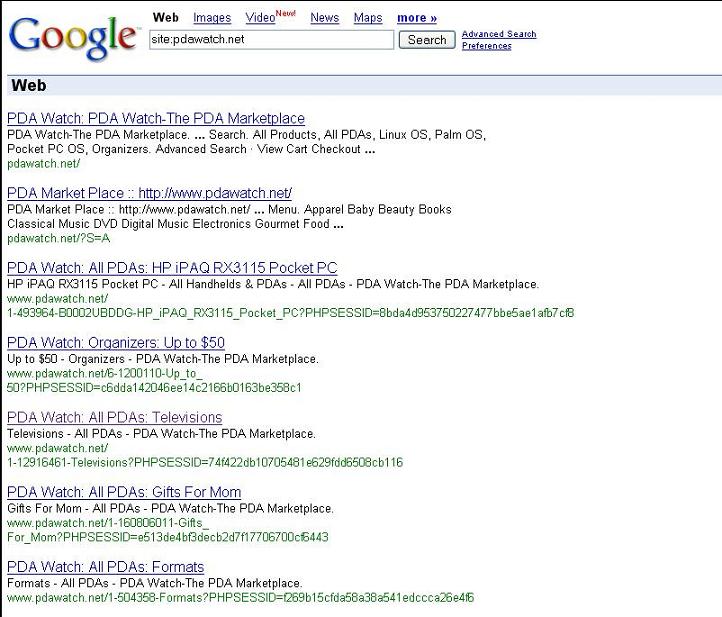The height and width of the screenshot is (617, 722).
Task: Click the green pdawatch.net/ URL text
Action: tap(44, 163)
